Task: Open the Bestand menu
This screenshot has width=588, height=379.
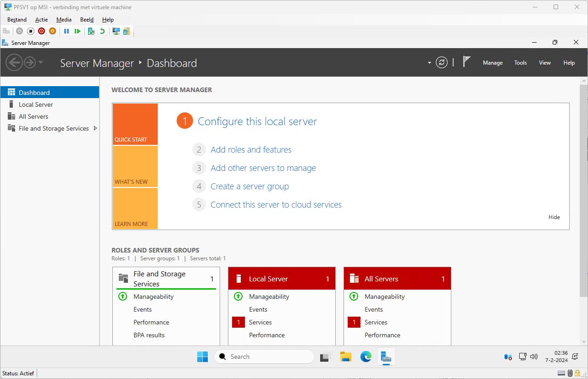Action: 17,20
